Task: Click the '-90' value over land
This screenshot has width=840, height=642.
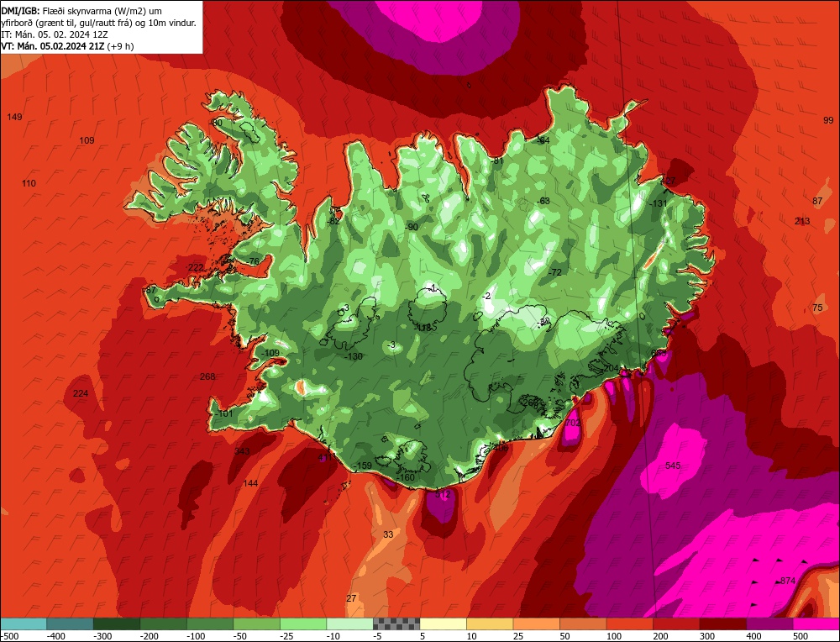Action: tap(411, 227)
